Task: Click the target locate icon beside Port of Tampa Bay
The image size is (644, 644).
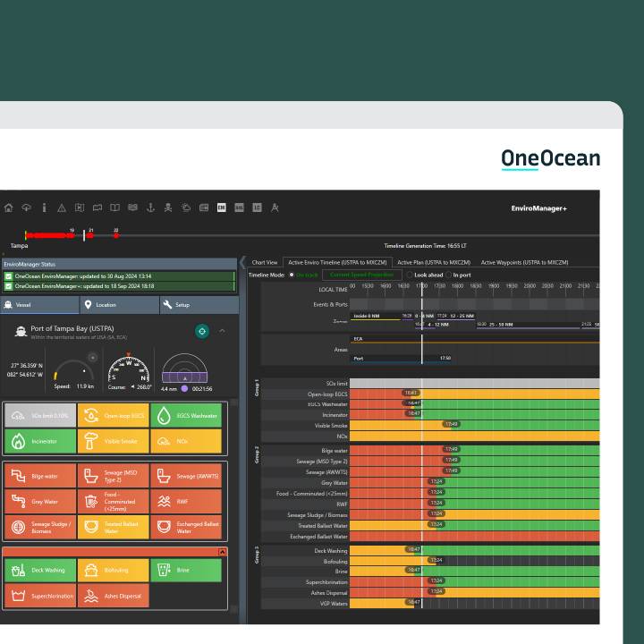Action: [202, 332]
